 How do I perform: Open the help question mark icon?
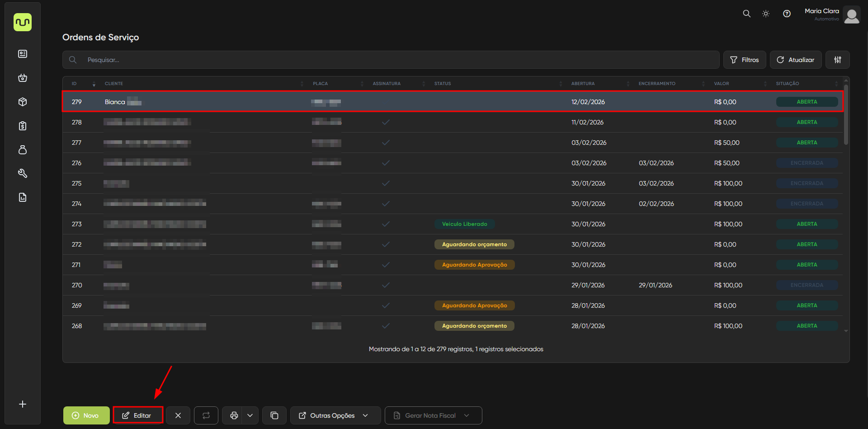pyautogui.click(x=787, y=14)
